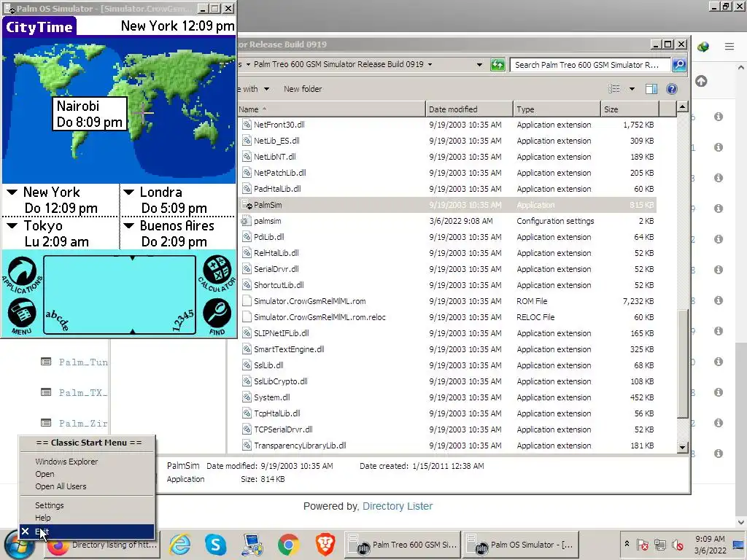Tap the Menu silkscreen button in Palm simulator
This screenshot has width=747, height=560.
coord(22,316)
